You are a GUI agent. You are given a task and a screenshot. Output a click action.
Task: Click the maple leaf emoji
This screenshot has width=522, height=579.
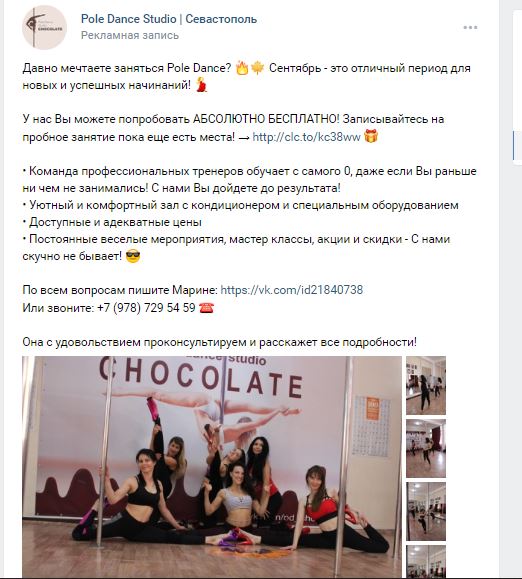coord(257,68)
